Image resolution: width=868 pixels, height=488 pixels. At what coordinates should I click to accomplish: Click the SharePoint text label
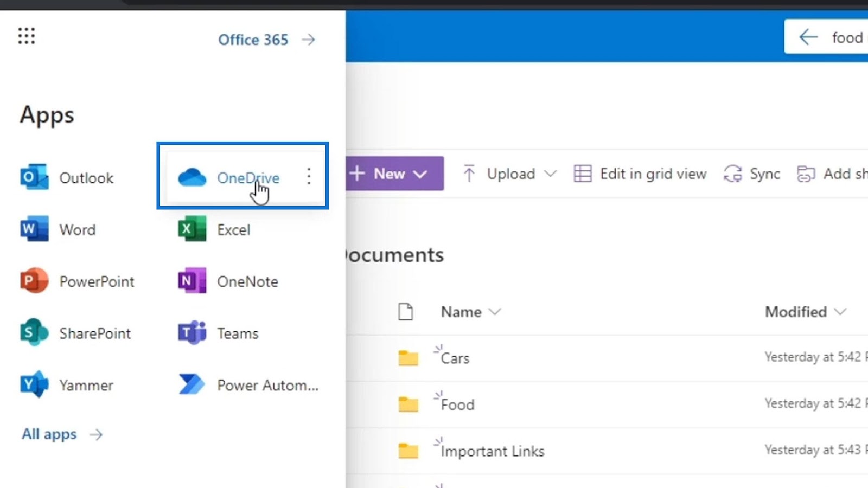click(95, 333)
